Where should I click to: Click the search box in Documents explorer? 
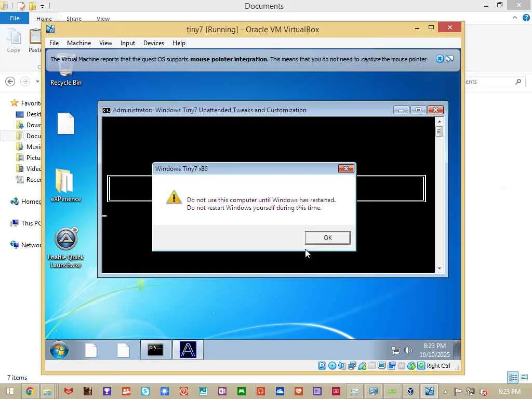click(495, 82)
